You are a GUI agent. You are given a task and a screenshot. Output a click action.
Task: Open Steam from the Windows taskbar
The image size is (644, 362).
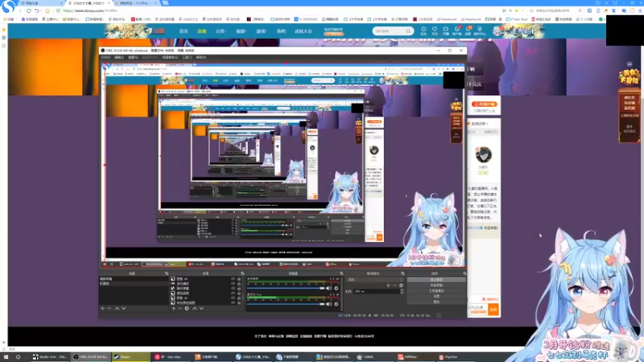130,357
